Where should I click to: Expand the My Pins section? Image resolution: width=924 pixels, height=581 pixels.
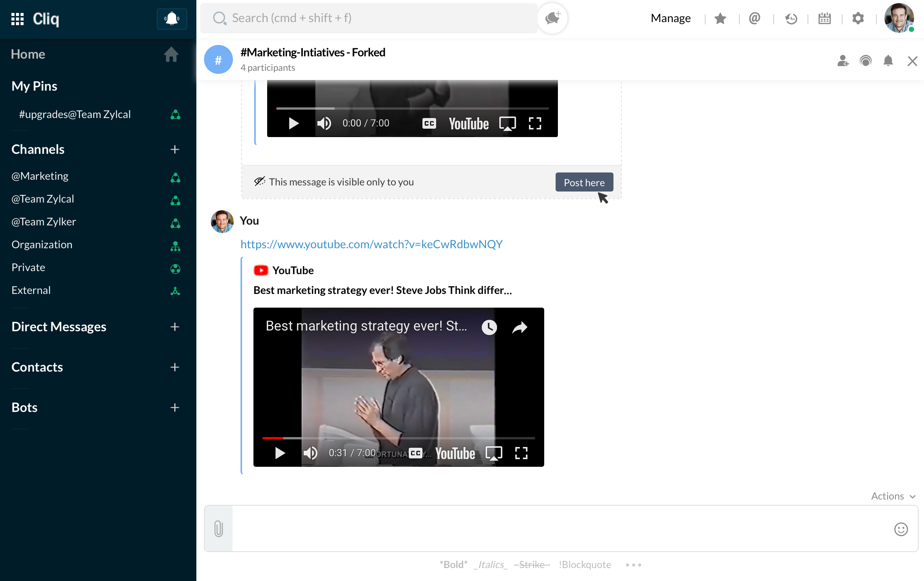tap(35, 86)
